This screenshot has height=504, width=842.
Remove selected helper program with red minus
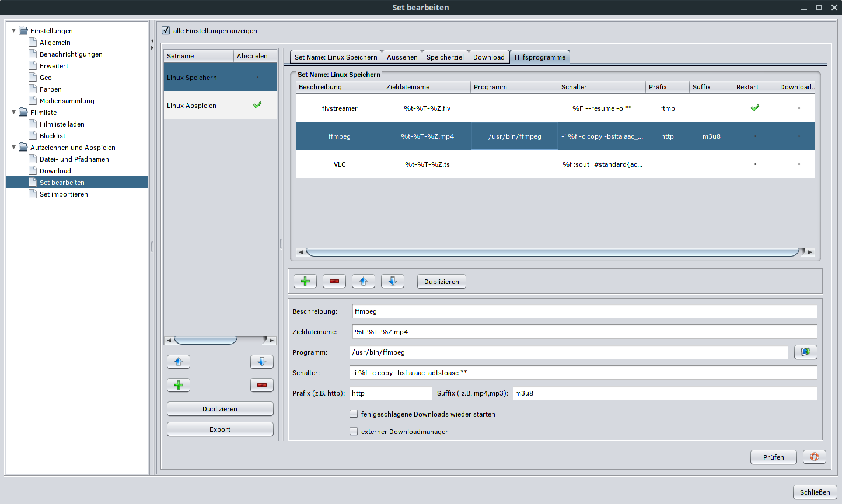[334, 282]
